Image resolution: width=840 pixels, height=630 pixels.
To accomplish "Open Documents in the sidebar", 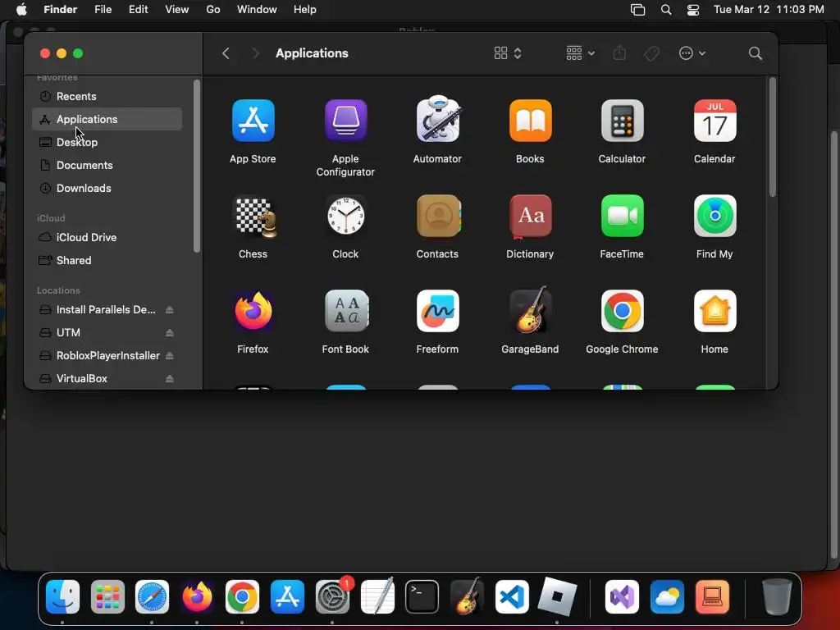I will pyautogui.click(x=107, y=165).
